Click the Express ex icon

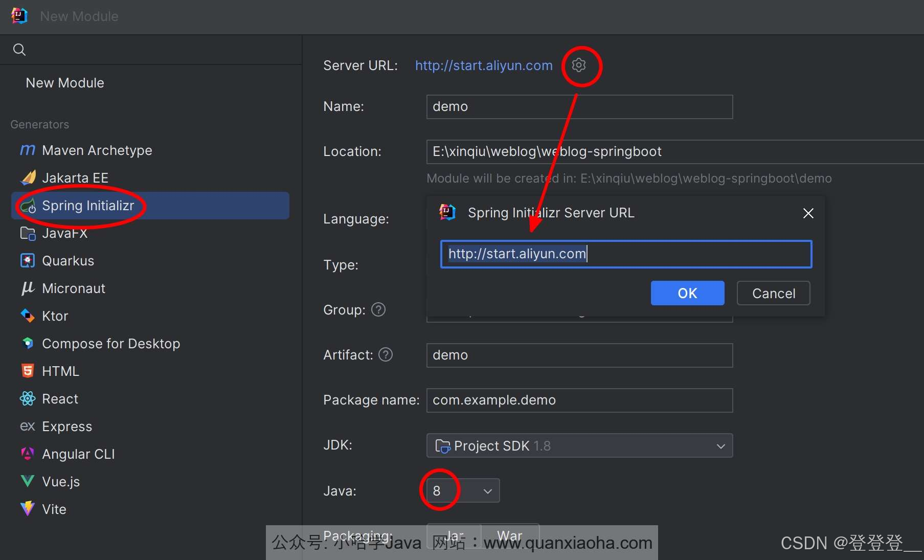[x=28, y=426]
